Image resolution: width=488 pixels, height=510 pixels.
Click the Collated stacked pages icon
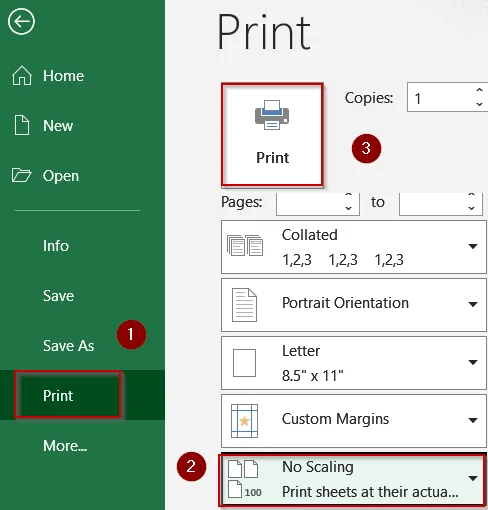click(245, 246)
